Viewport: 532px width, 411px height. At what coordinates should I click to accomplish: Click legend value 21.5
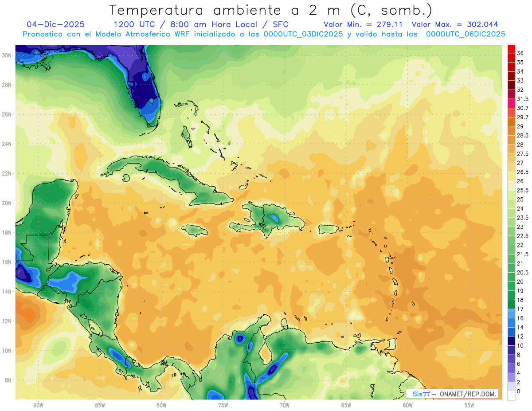tap(523, 254)
